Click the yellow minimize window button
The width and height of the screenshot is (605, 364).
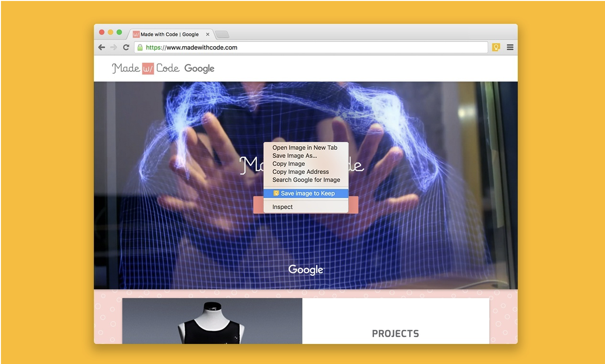(x=111, y=32)
